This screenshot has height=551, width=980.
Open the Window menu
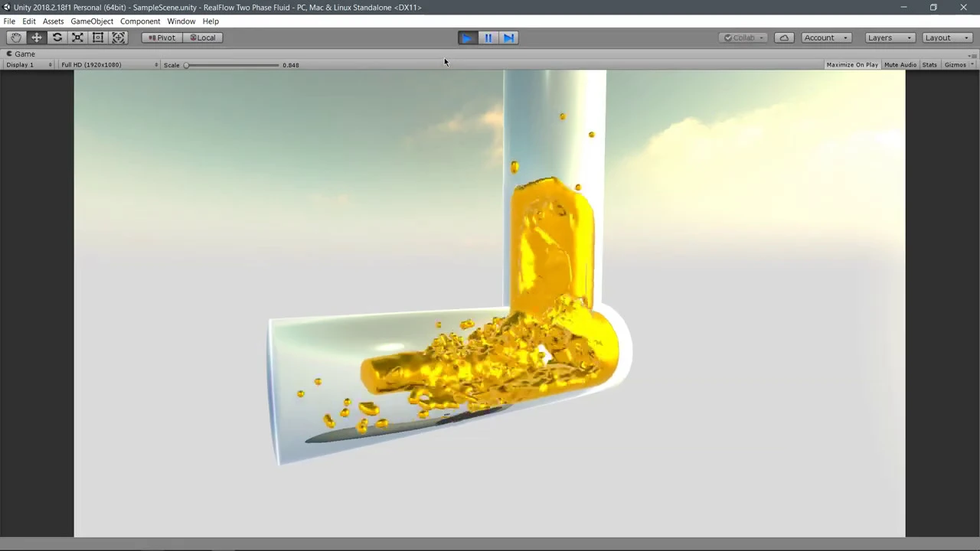181,21
